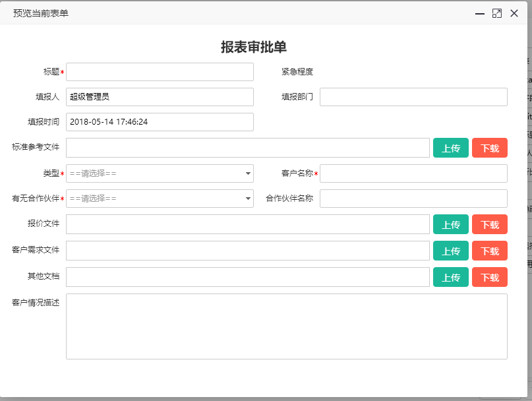
Task: Click the 客户需求文件 file path field
Action: point(248,251)
